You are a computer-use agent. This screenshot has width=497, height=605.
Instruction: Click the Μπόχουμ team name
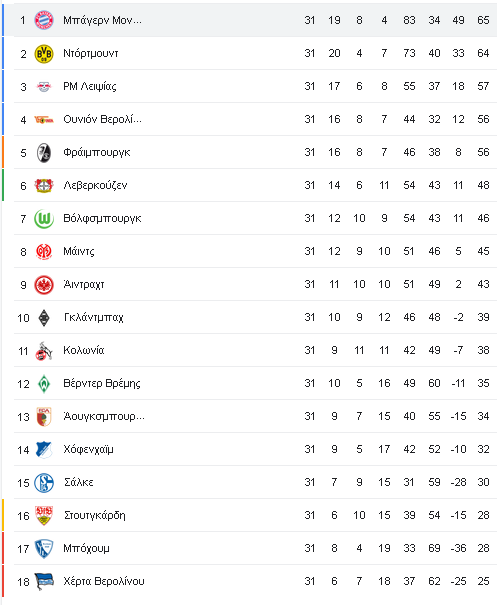86,548
